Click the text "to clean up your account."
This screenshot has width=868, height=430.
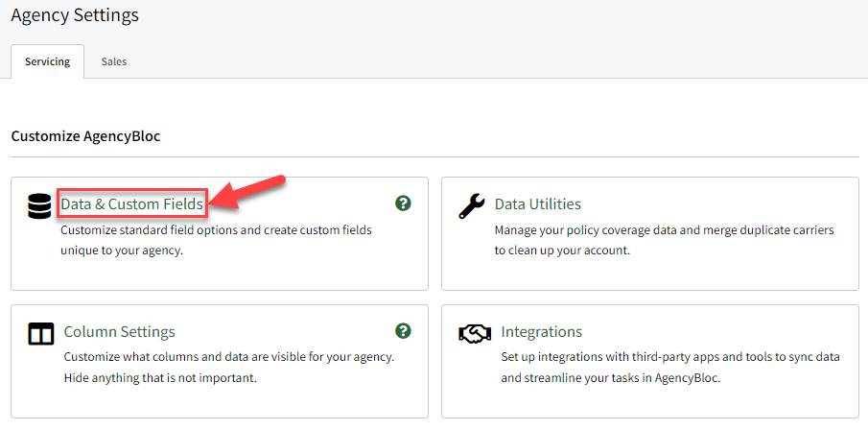[x=562, y=250]
